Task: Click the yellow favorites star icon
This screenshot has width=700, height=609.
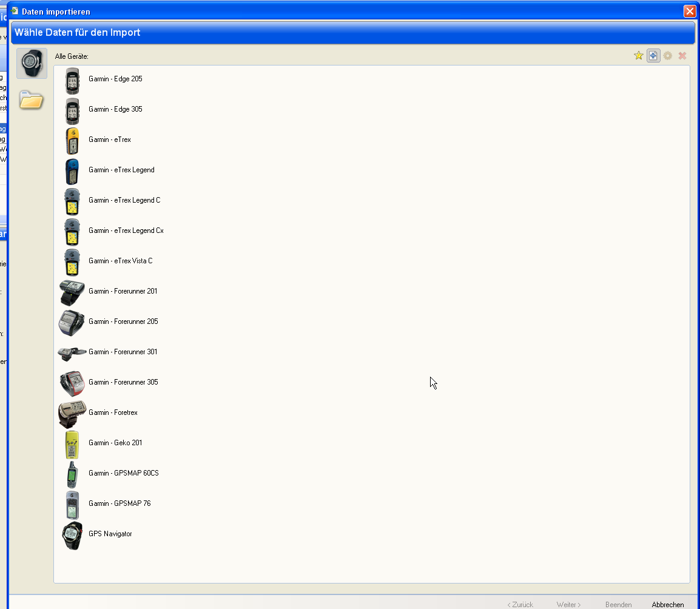Action: pyautogui.click(x=638, y=56)
